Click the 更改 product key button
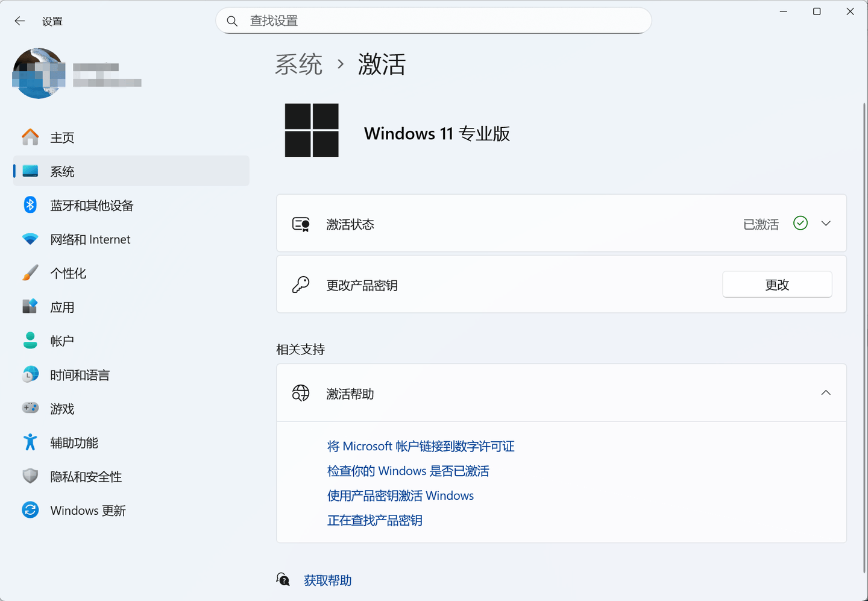Screen dimensions: 868x601 pos(777,285)
